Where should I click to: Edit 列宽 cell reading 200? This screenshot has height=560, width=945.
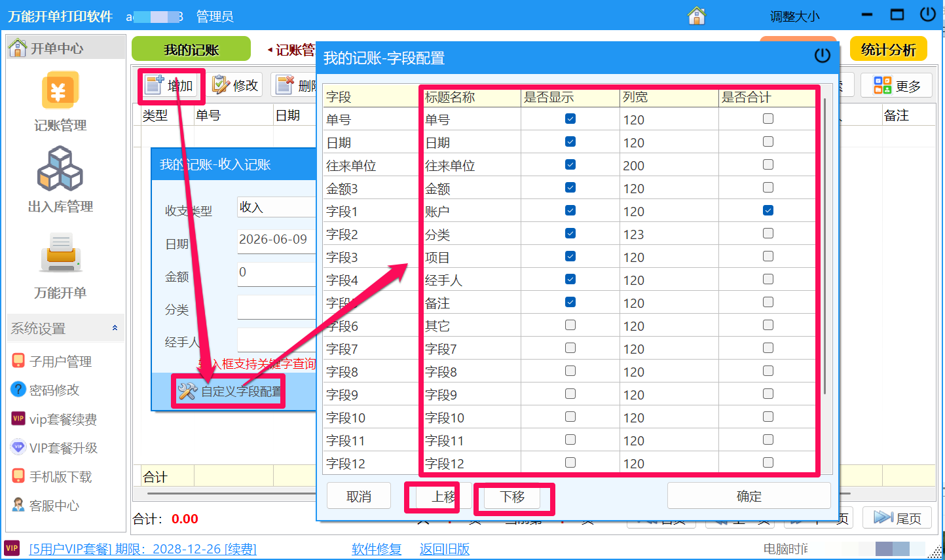point(669,165)
